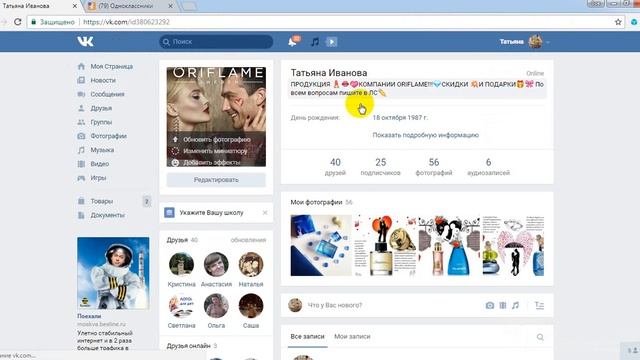Image resolution: width=640 pixels, height=360 pixels.
Task: Click the profile status text to edit
Action: (417, 89)
